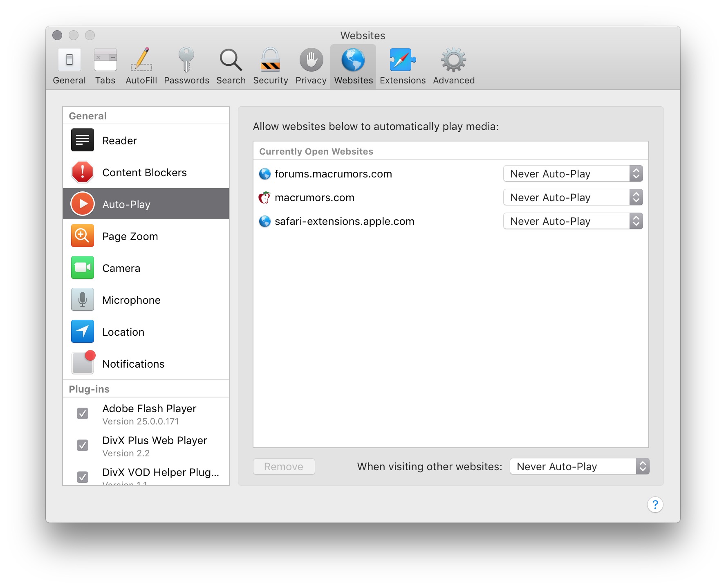Click the Version 25.0.0.171 text

point(140,421)
